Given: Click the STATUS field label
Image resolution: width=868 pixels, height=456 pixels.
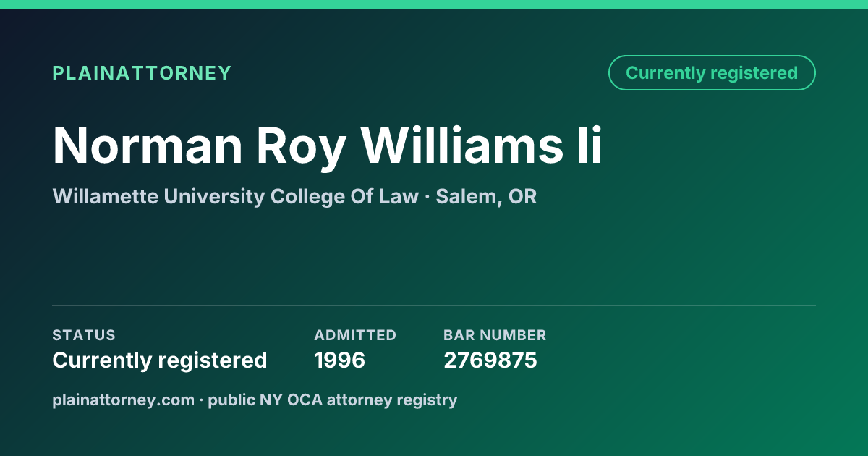Looking at the screenshot, I should (x=84, y=335).
